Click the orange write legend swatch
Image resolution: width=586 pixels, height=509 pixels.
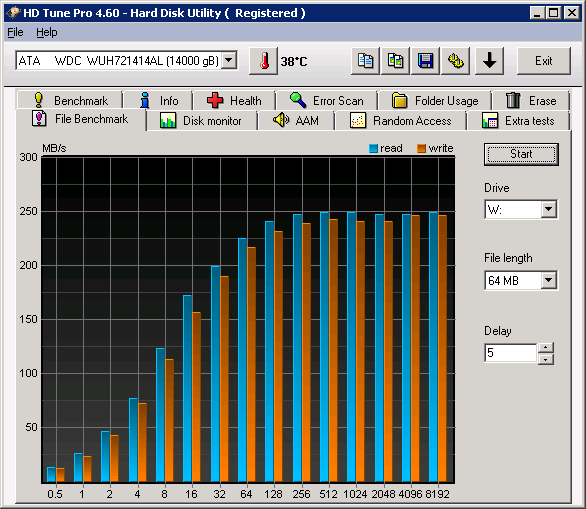(x=421, y=148)
